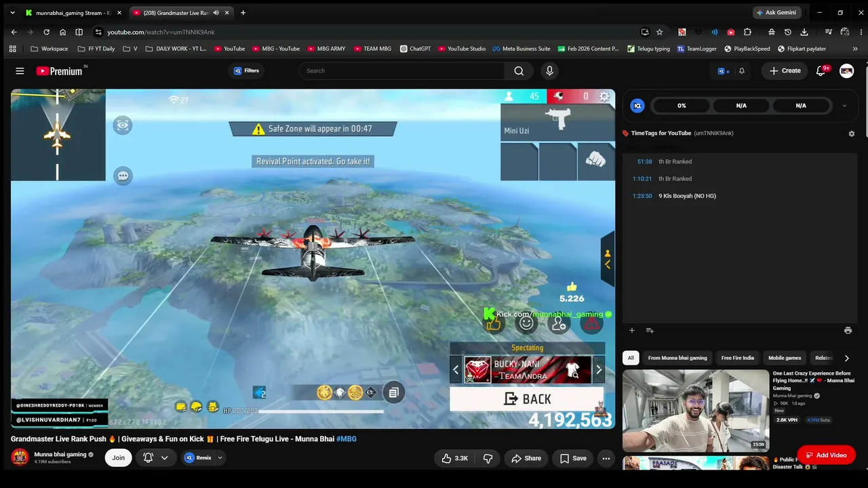Image resolution: width=868 pixels, height=488 pixels.
Task: Open browser extensions puzzle icon
Action: [x=747, y=32]
